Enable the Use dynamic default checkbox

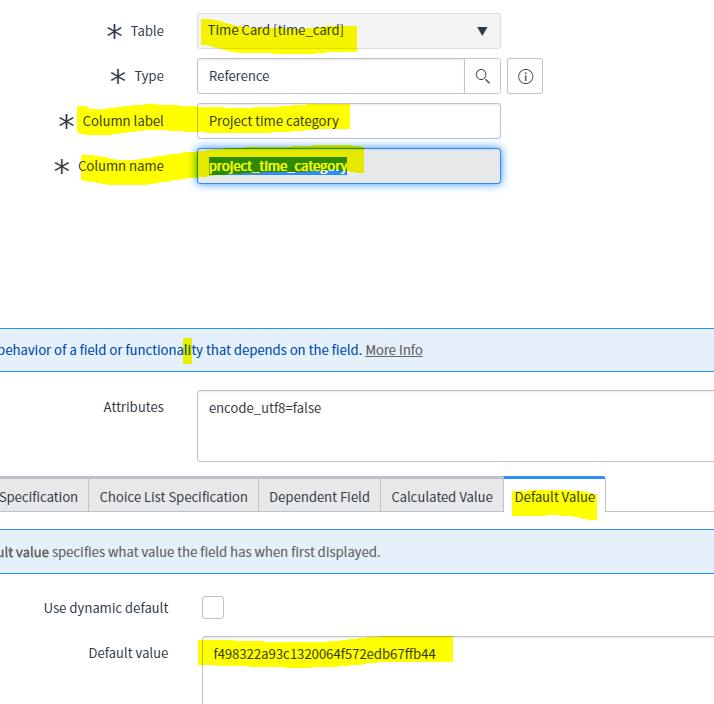click(x=213, y=607)
